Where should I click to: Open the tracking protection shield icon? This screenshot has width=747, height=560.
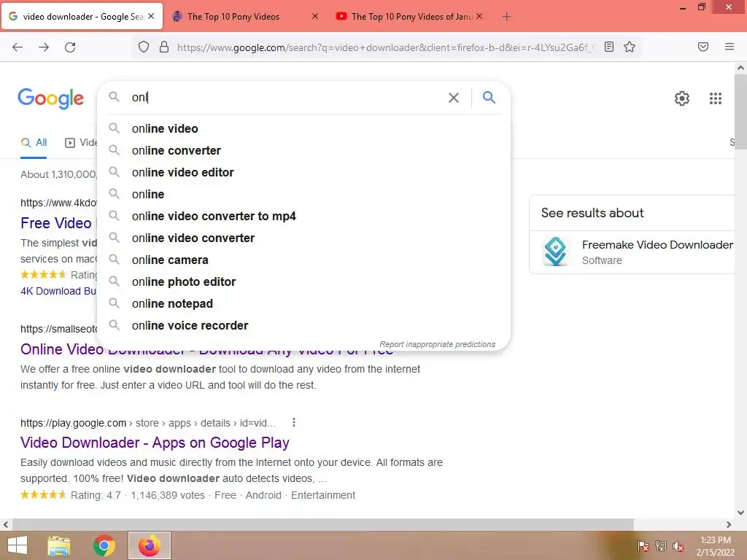144,47
